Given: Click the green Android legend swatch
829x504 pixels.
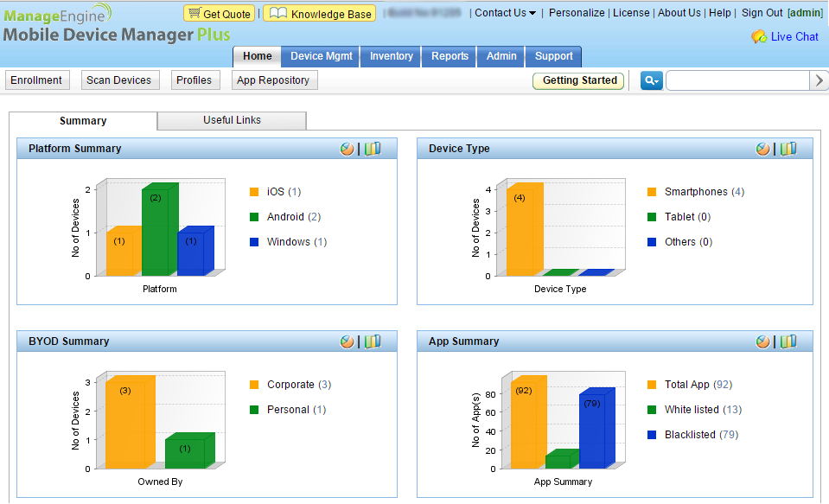Looking at the screenshot, I should pos(254,217).
